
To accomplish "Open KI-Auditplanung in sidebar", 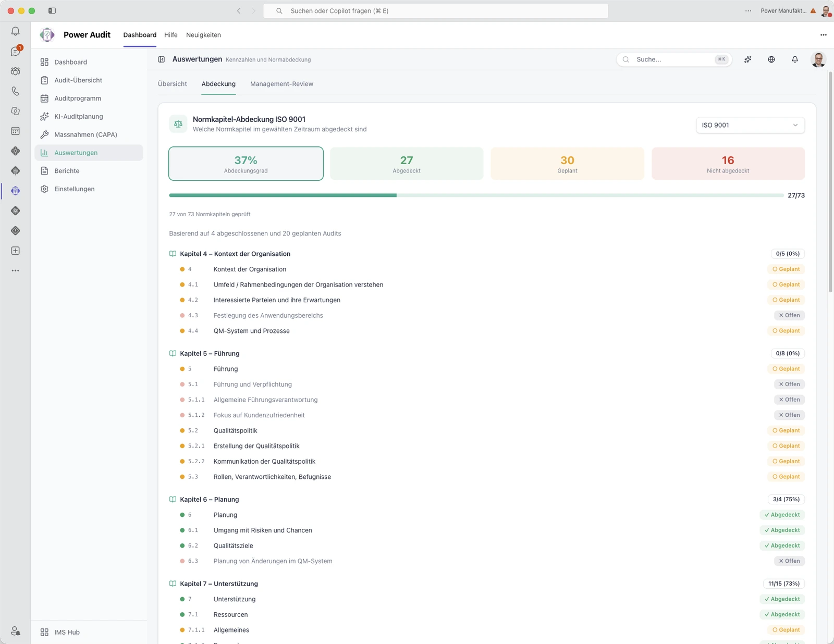I will [89, 116].
